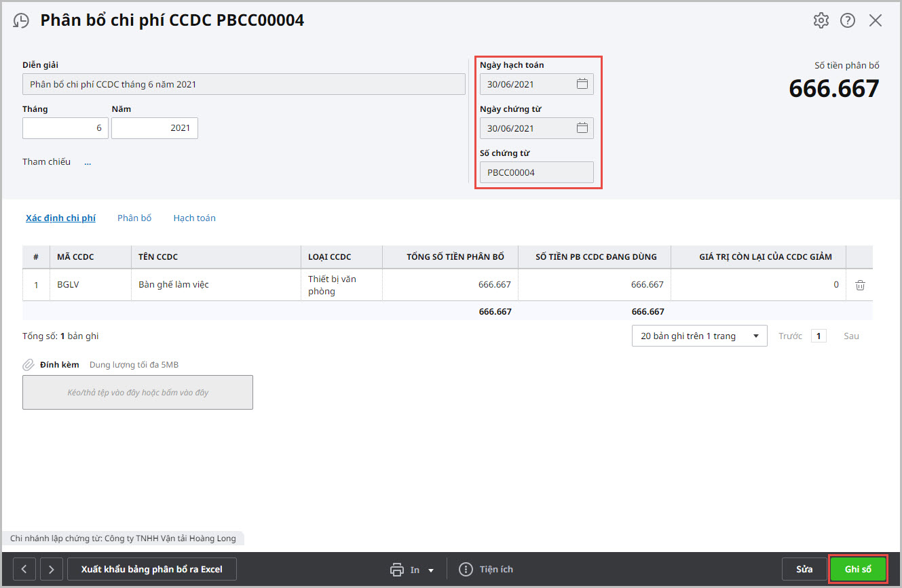Click the attachment file drop area
The width and height of the screenshot is (902, 588).
point(138,392)
